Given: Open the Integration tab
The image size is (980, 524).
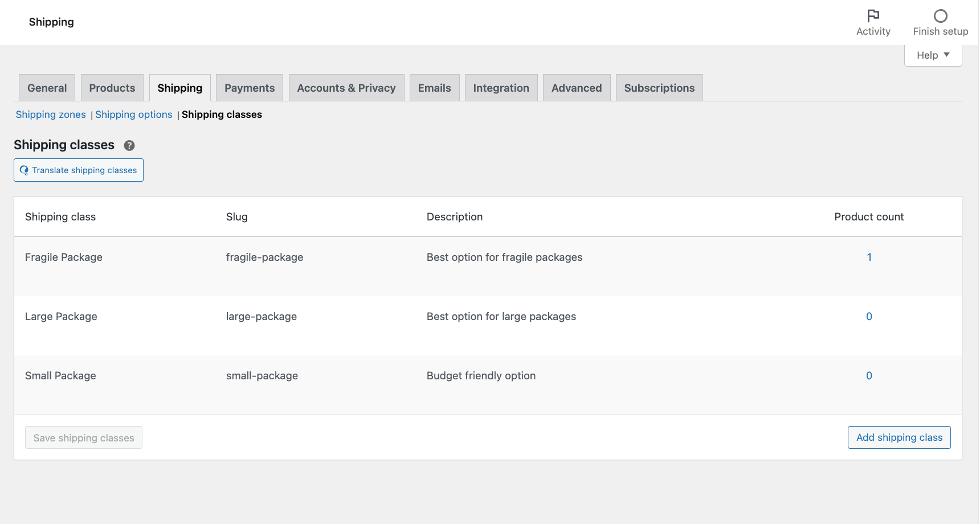Looking at the screenshot, I should click(501, 88).
